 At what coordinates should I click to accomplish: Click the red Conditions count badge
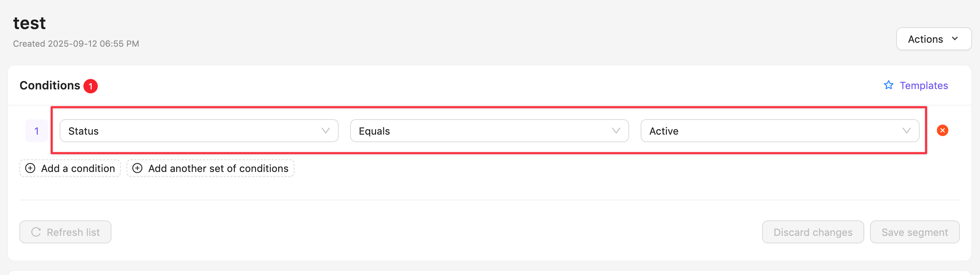(91, 86)
